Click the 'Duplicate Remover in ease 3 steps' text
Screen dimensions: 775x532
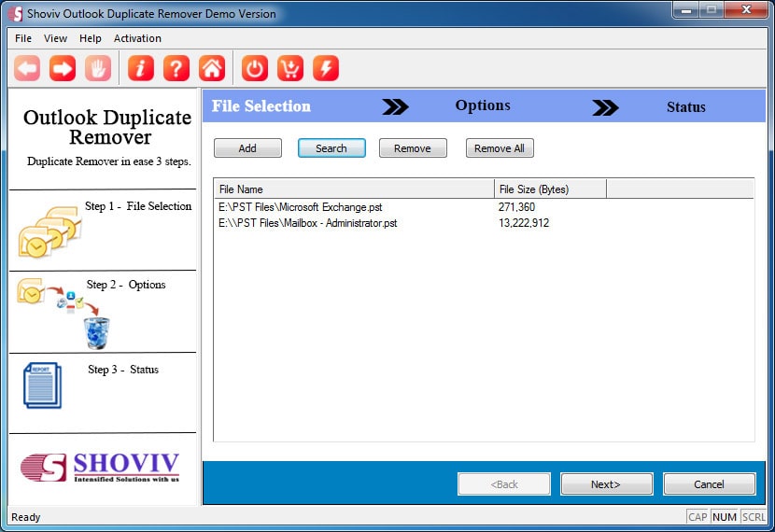pyautogui.click(x=108, y=161)
